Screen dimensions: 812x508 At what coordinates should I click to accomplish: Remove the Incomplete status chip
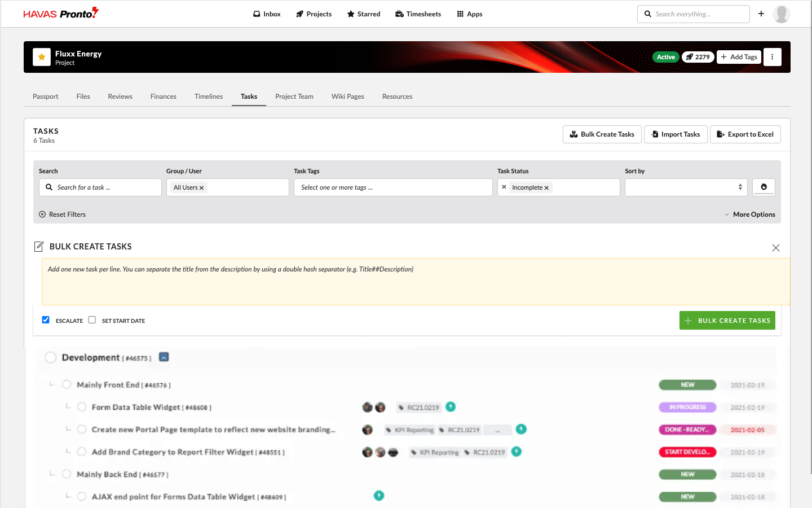coord(546,188)
